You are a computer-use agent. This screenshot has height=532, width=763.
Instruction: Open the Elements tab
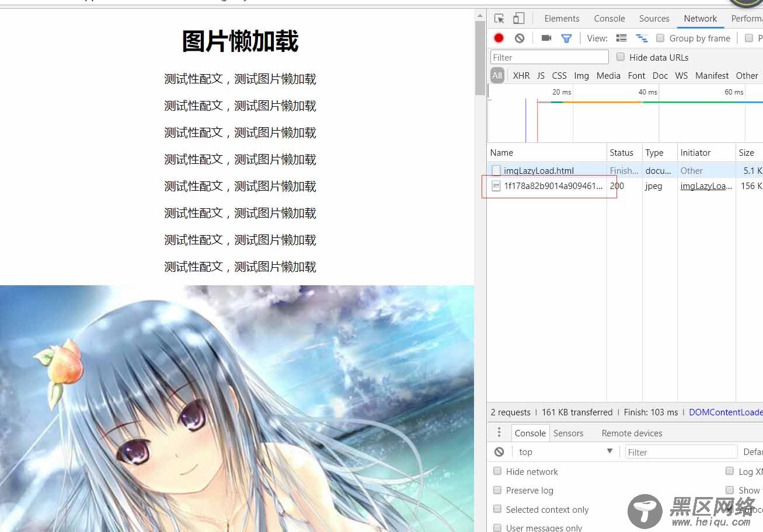pyautogui.click(x=562, y=19)
